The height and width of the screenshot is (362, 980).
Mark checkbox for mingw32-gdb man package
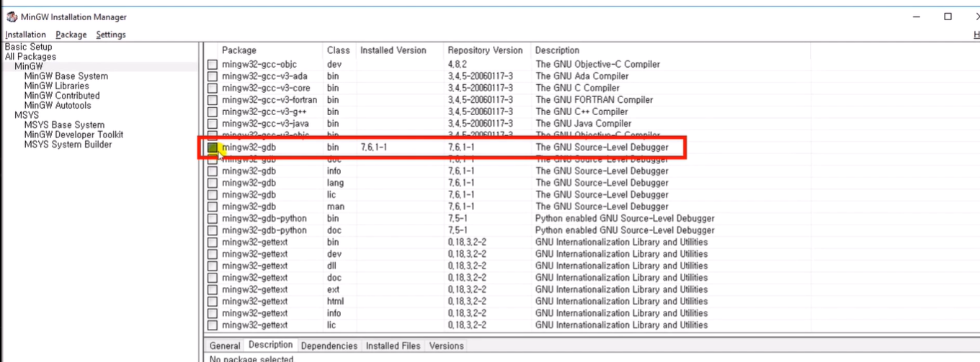(213, 207)
